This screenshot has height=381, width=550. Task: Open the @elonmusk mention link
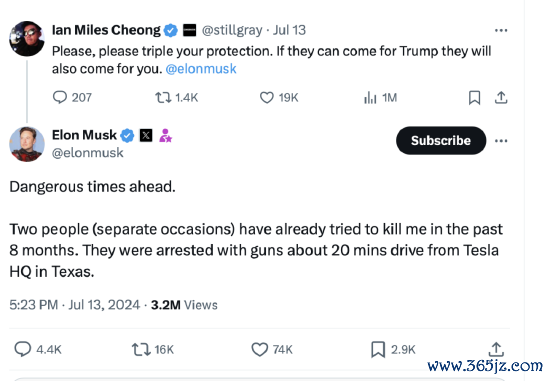point(201,69)
